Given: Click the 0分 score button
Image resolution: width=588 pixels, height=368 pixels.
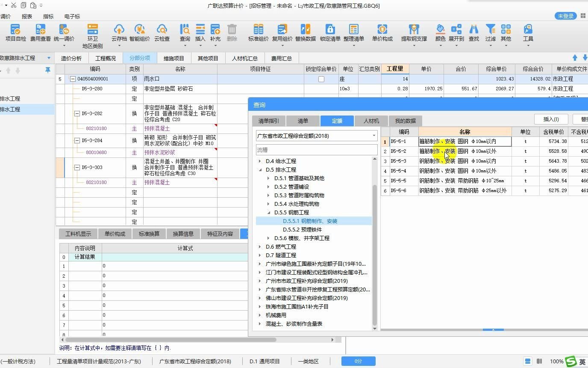Looking at the screenshot, I should pos(358,361).
